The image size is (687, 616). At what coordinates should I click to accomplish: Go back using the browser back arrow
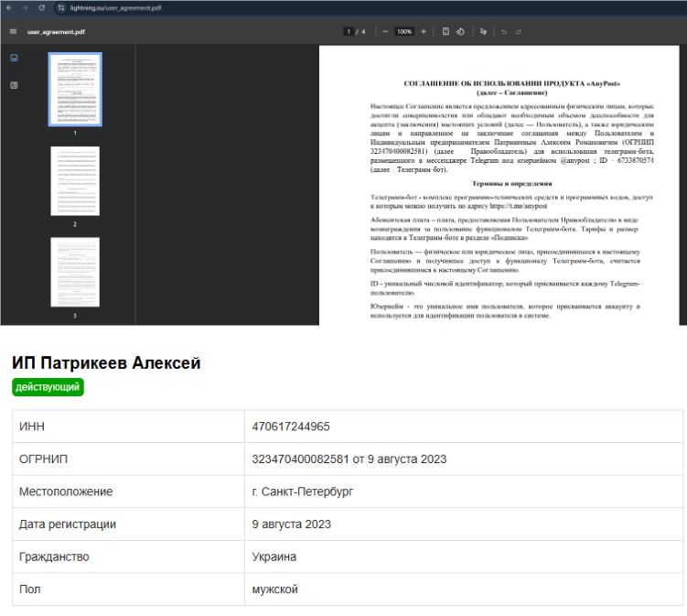coord(9,7)
